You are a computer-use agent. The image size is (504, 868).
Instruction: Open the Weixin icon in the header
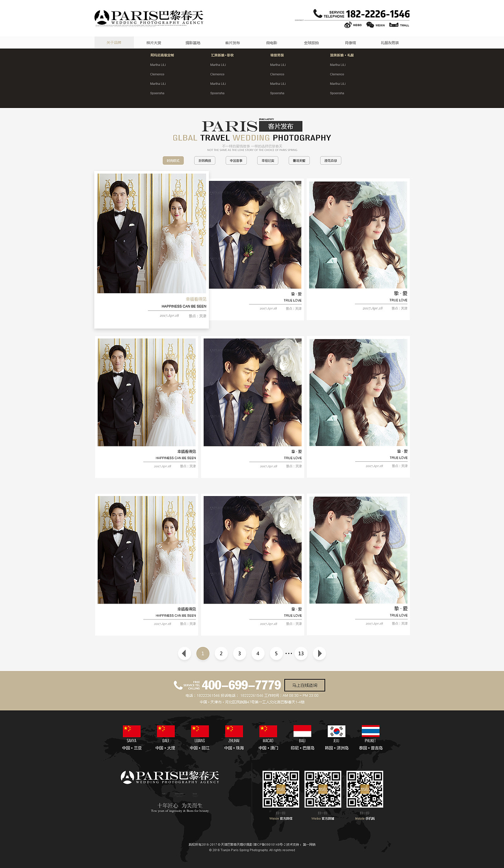[x=370, y=25]
